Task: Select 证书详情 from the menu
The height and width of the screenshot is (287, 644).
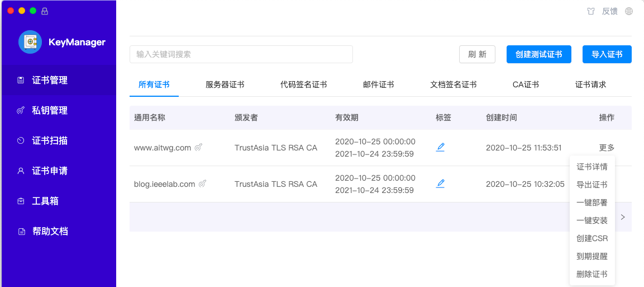Action: [x=592, y=167]
